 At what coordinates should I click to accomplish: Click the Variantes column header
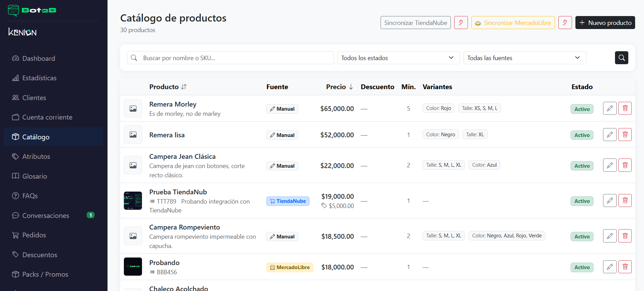point(437,87)
